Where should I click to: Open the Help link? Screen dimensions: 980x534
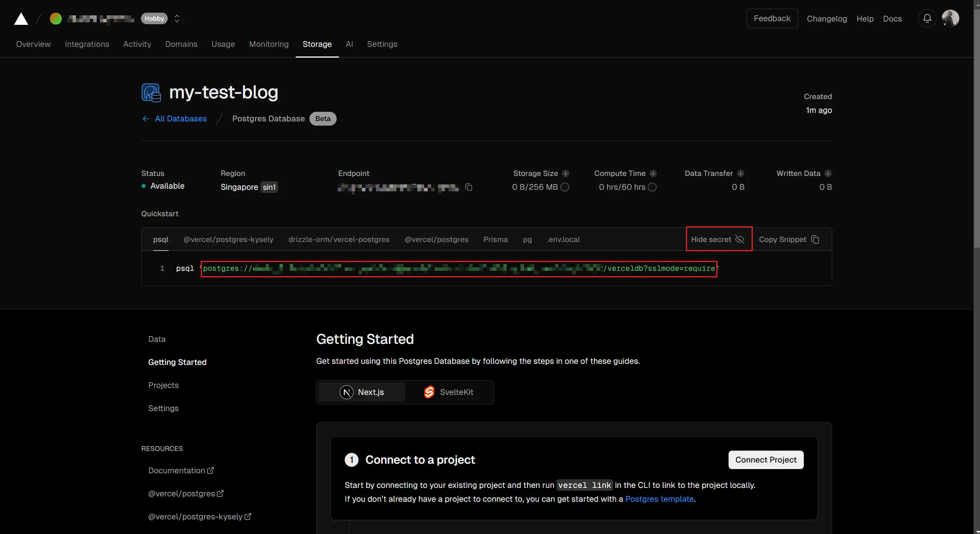pyautogui.click(x=865, y=18)
